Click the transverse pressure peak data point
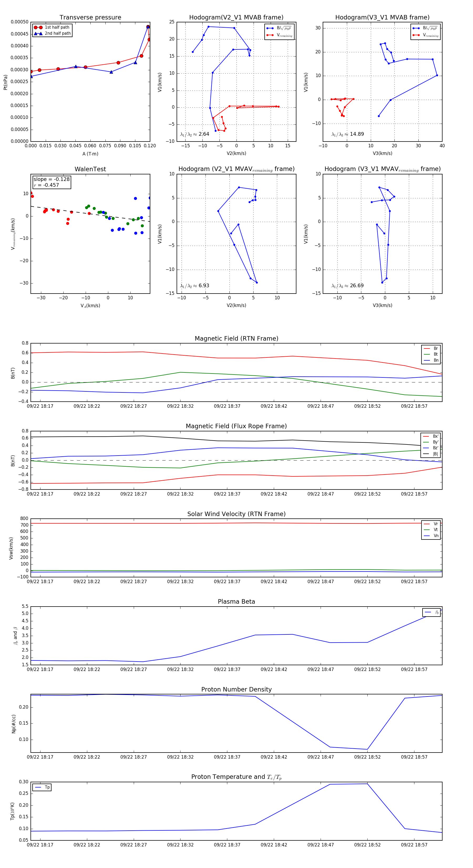The image size is (473, 868). click(x=148, y=27)
